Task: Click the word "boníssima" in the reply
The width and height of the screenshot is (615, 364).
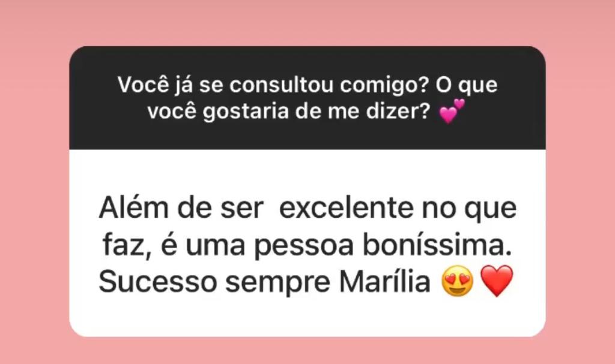Action: [x=437, y=246]
